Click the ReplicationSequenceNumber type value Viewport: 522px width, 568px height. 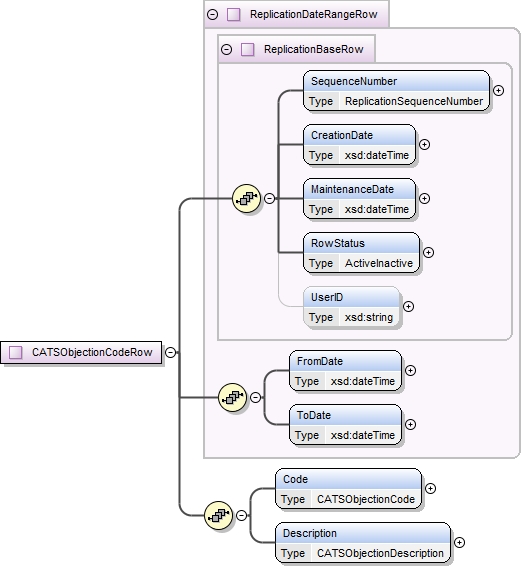(414, 101)
